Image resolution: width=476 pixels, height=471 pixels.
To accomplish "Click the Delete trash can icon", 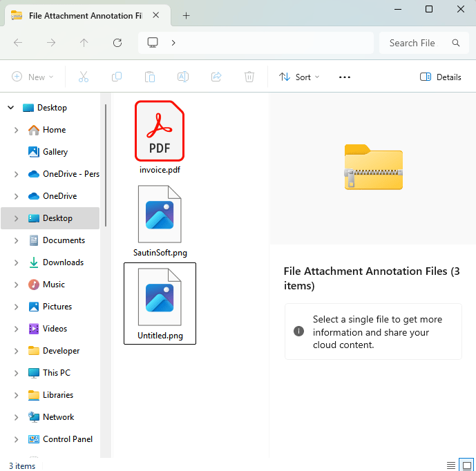I will (x=249, y=77).
